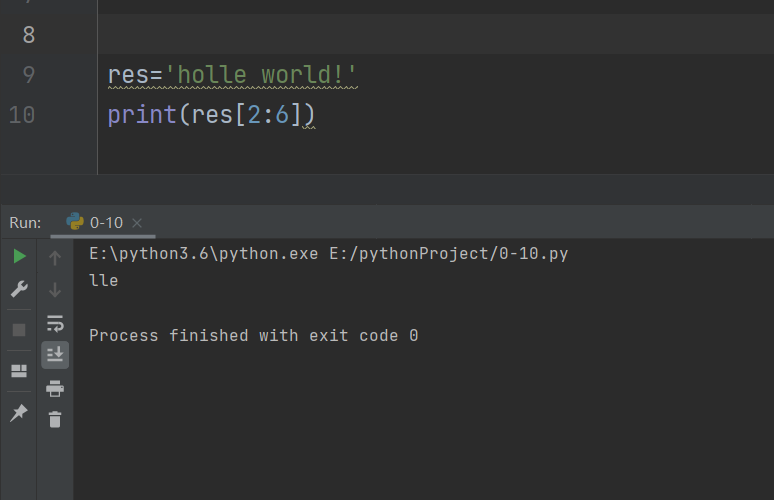The image size is (774, 500).
Task: Click the Run: panel label
Action: tap(25, 223)
